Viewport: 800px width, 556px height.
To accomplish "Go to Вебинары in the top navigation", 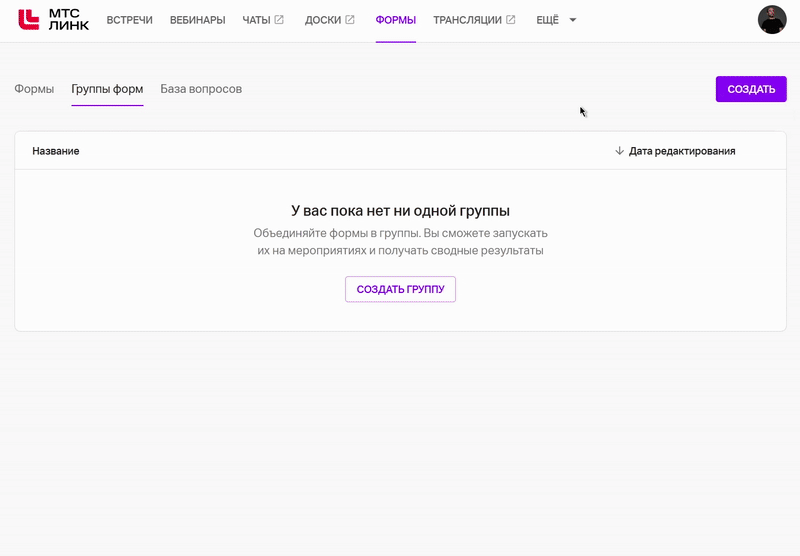I will click(x=197, y=20).
